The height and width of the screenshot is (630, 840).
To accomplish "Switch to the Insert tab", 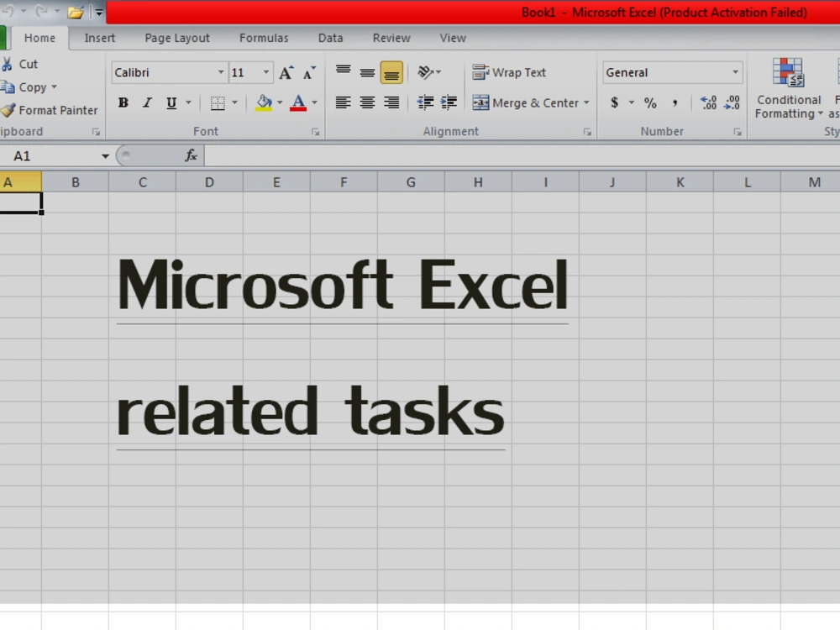I will click(x=100, y=38).
